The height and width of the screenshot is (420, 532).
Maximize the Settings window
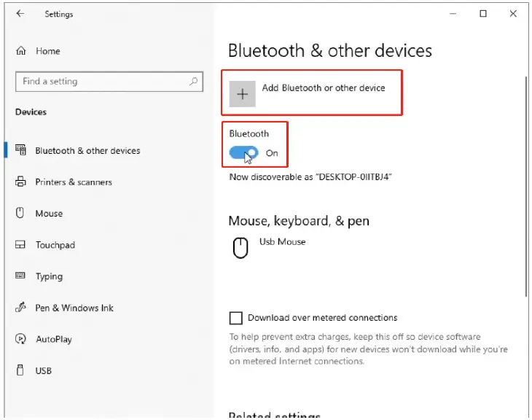pos(483,14)
